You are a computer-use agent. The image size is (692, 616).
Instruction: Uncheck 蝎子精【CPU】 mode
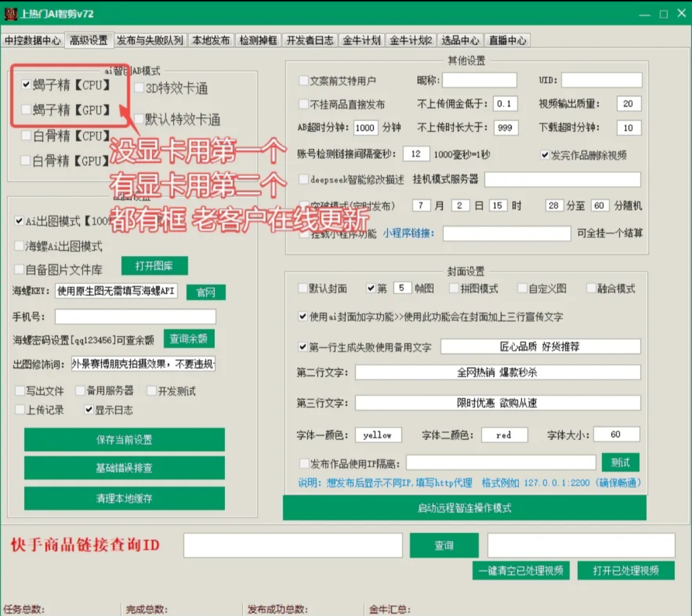[26, 84]
